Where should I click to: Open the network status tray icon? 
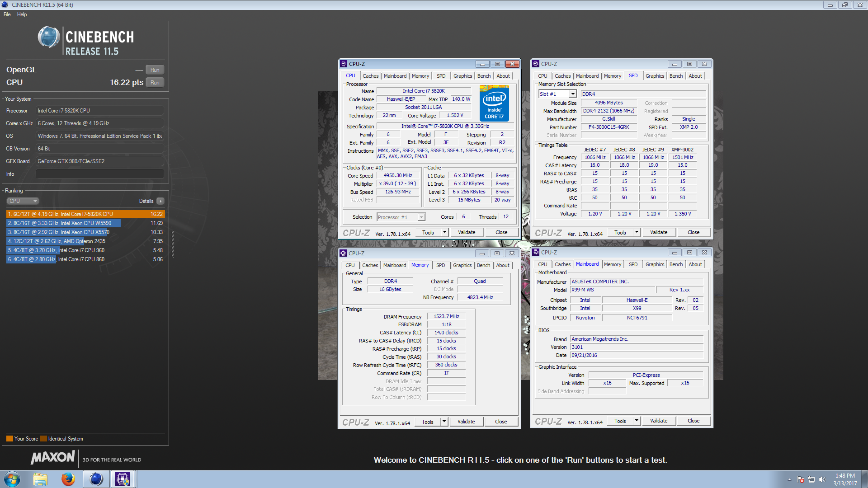click(x=811, y=479)
